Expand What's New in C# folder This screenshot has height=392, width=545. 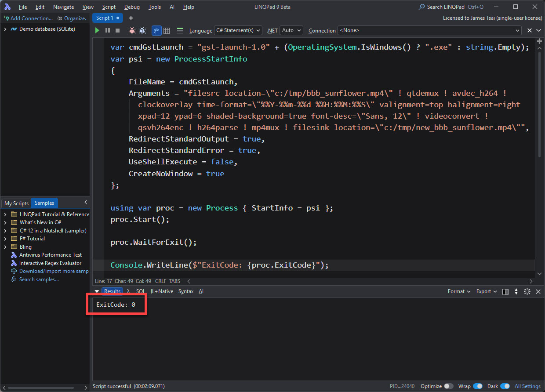point(5,222)
